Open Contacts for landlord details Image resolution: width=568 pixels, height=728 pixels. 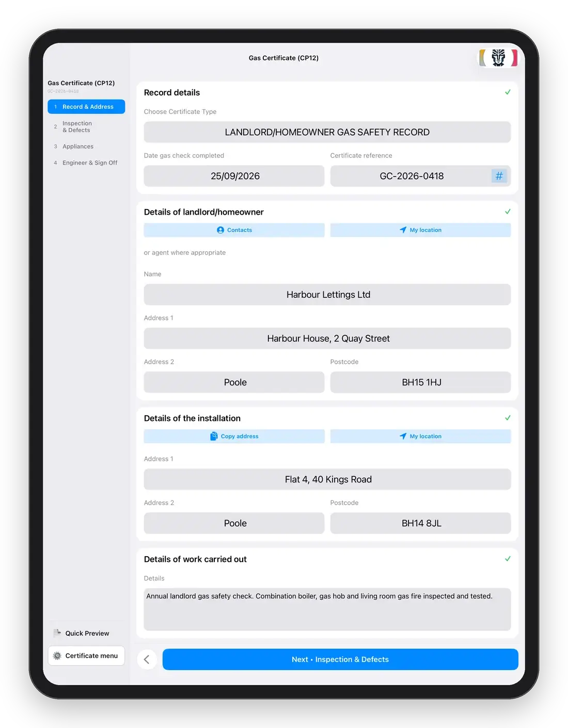(234, 230)
